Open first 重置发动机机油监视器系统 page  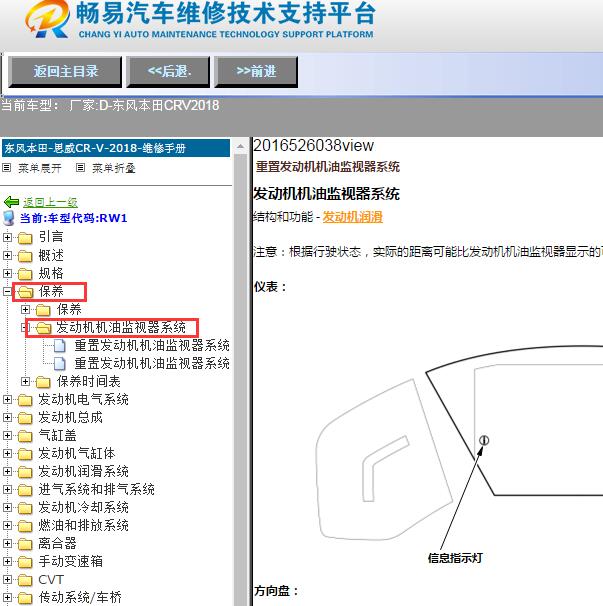pyautogui.click(x=152, y=346)
